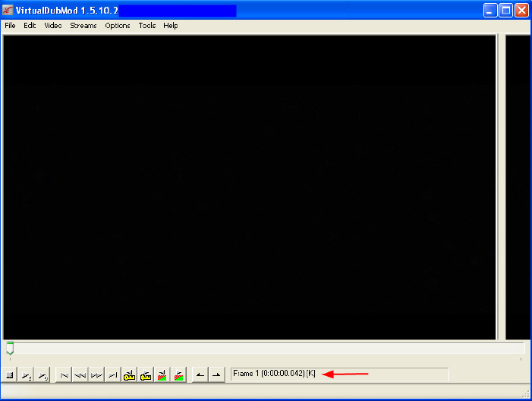Click the output video pane at right
The width and height of the screenshot is (532, 401).
pyautogui.click(x=518, y=187)
